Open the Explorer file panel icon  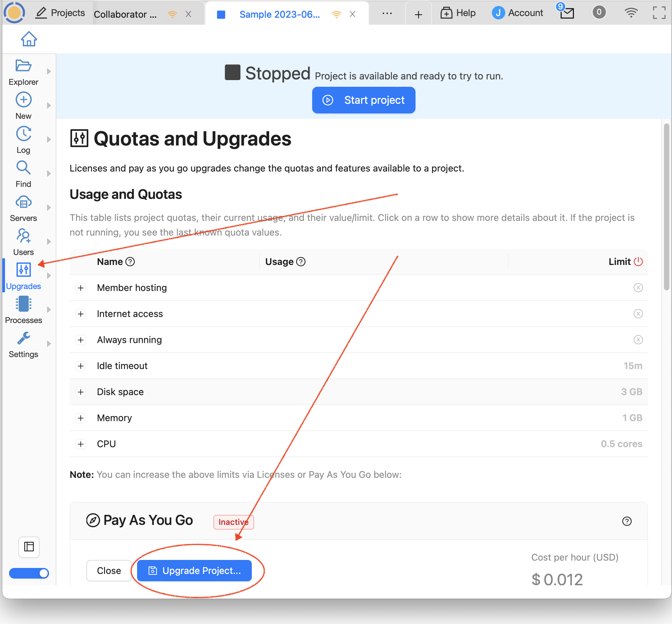[x=23, y=66]
